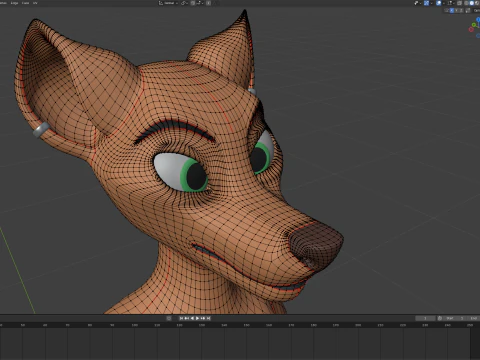Toggle the preview range clock icon
This screenshot has width=480, height=360.
coord(440,318)
